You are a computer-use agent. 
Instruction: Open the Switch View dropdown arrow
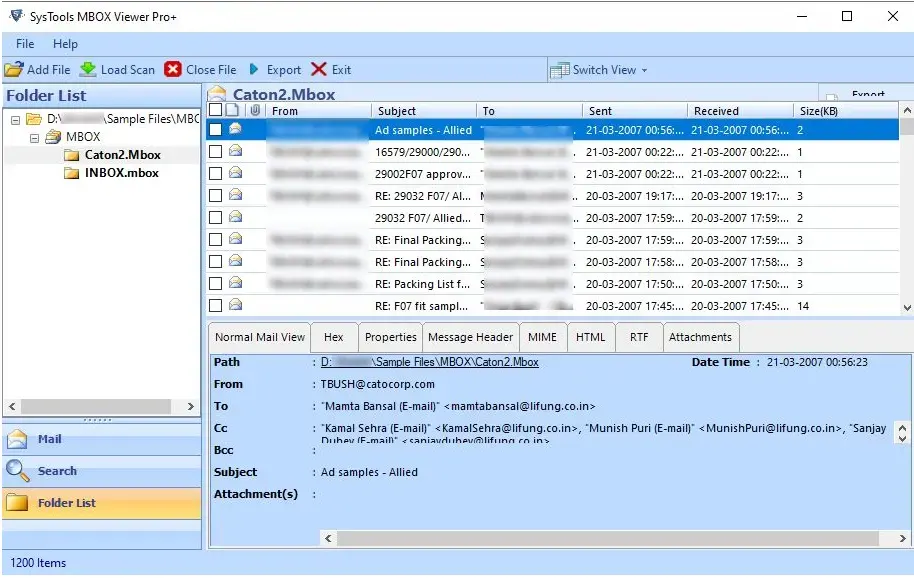point(644,71)
